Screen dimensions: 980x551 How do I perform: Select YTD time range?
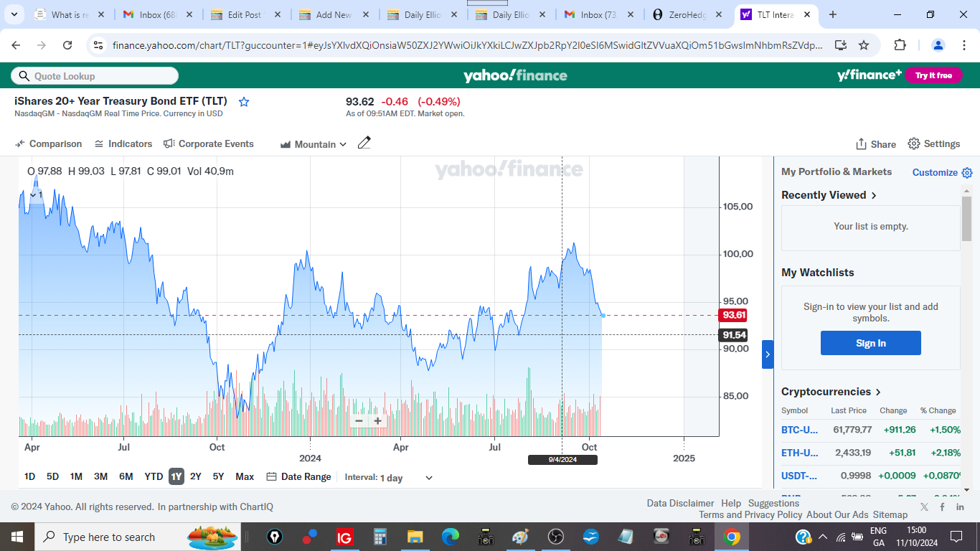click(x=154, y=476)
